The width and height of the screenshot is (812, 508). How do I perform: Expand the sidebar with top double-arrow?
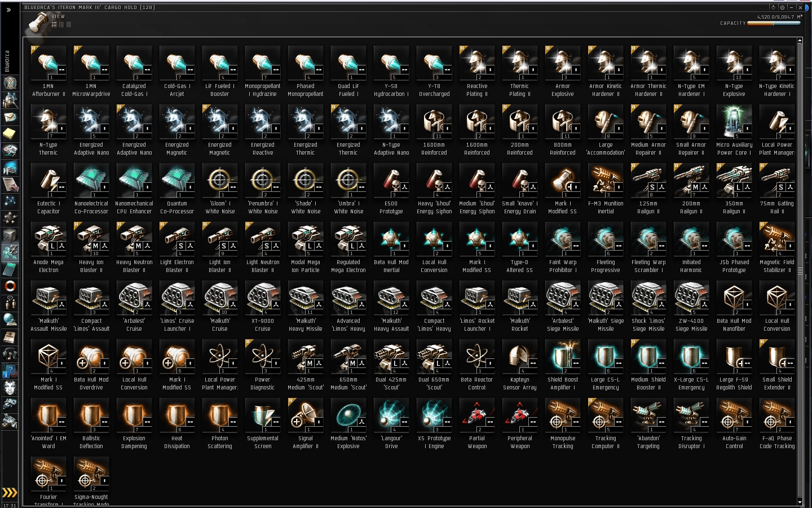(9, 10)
